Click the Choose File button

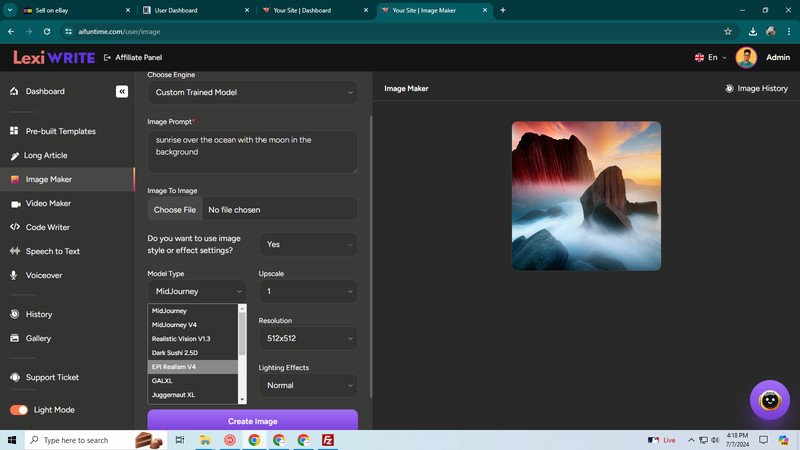[175, 210]
